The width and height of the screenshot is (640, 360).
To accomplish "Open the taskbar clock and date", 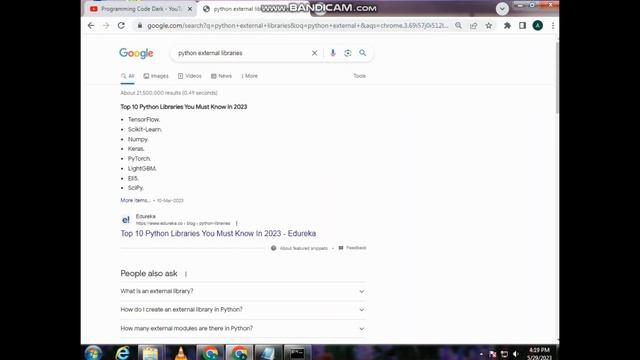I will click(539, 353).
